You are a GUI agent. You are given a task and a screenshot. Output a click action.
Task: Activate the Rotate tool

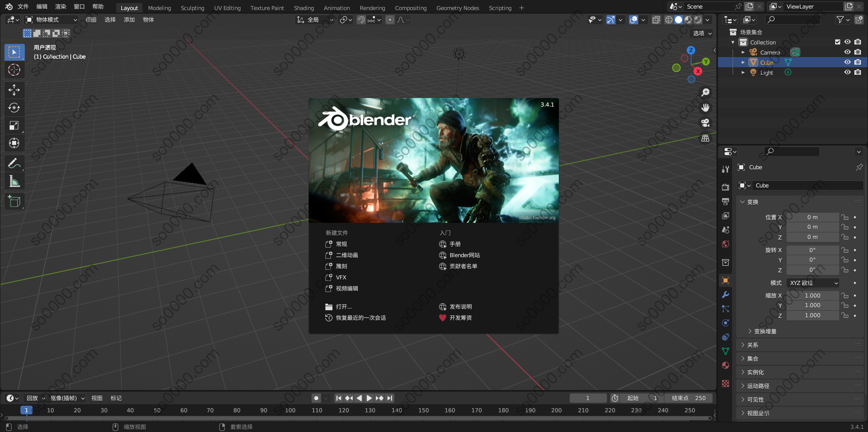[14, 108]
